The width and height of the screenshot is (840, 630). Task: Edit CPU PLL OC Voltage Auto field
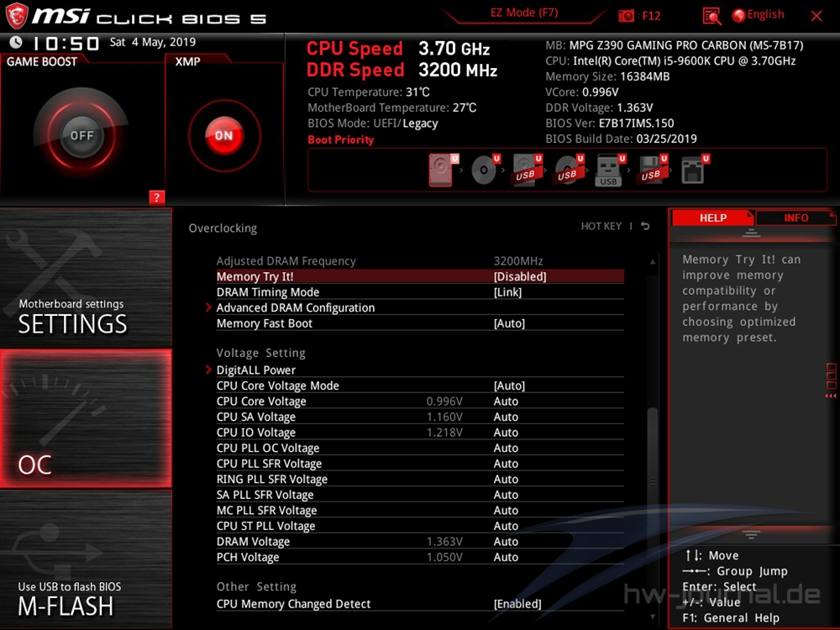pyautogui.click(x=506, y=448)
